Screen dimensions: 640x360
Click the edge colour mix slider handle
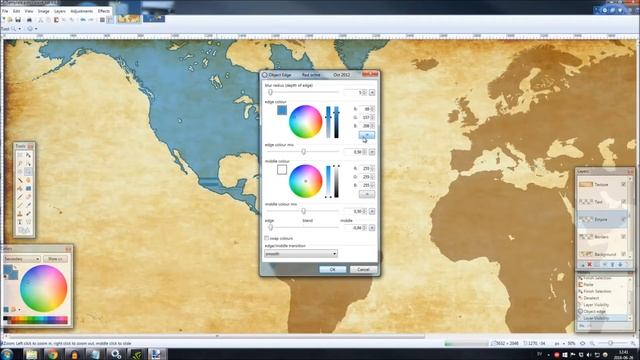(x=303, y=152)
